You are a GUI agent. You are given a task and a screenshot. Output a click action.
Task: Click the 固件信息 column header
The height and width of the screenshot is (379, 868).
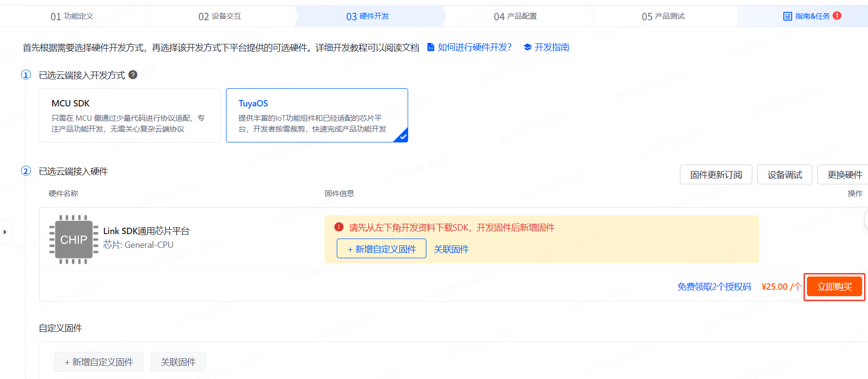tap(339, 193)
